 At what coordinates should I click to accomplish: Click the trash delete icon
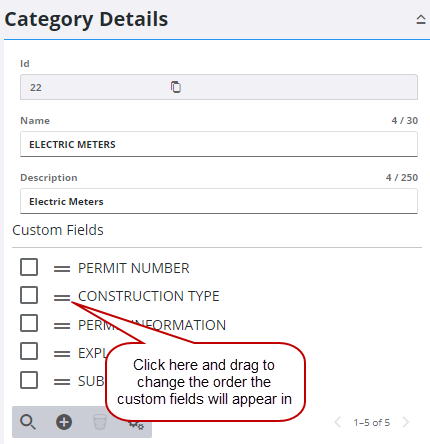pos(99,422)
